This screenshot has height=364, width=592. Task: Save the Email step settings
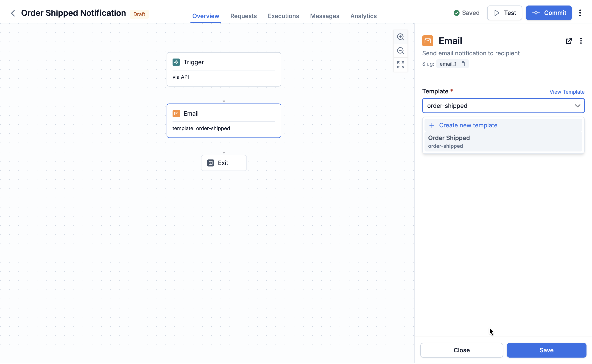click(546, 350)
